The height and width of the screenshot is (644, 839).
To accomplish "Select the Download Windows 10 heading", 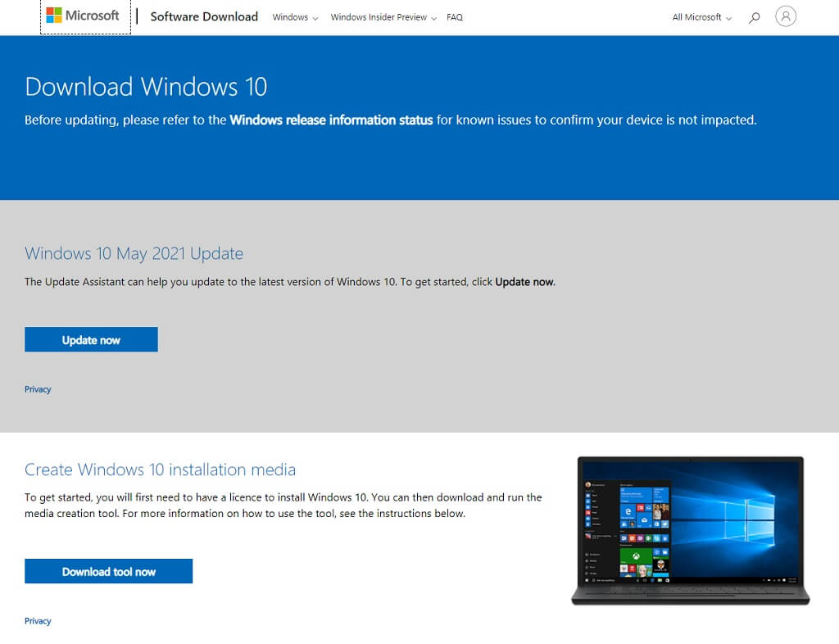I will point(146,87).
